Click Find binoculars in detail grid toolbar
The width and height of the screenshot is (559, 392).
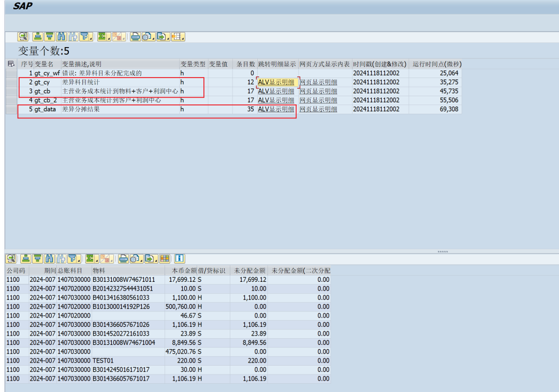coord(49,259)
